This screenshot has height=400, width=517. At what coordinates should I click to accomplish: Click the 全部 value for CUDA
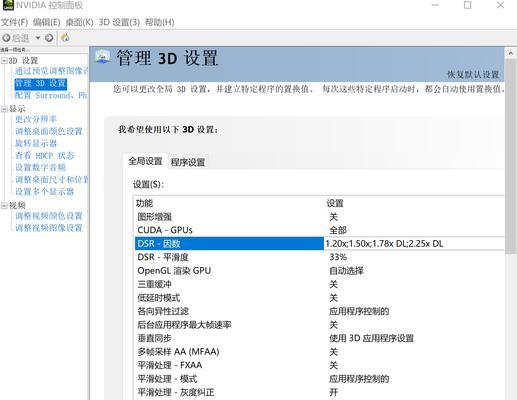pyautogui.click(x=338, y=230)
